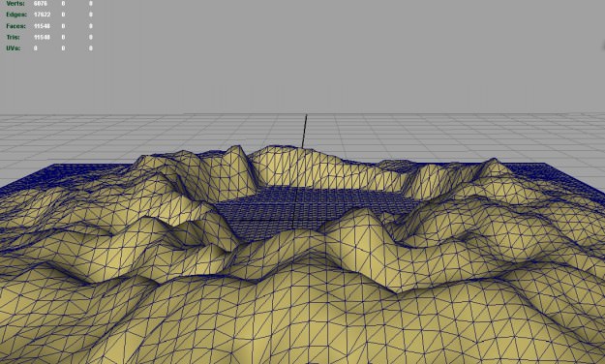The height and width of the screenshot is (364, 605).
Task: Click the Edges count value 17622
Action: point(42,15)
